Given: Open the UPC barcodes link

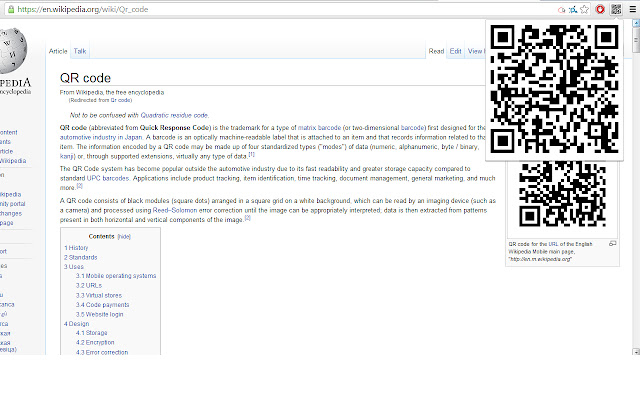Looking at the screenshot, I should point(108,178).
